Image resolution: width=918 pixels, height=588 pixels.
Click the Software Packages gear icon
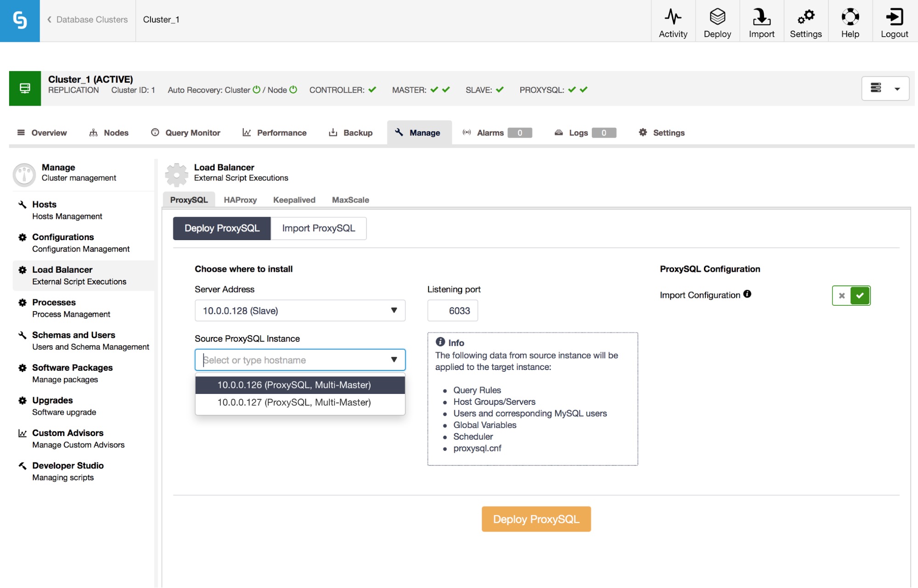click(x=22, y=367)
